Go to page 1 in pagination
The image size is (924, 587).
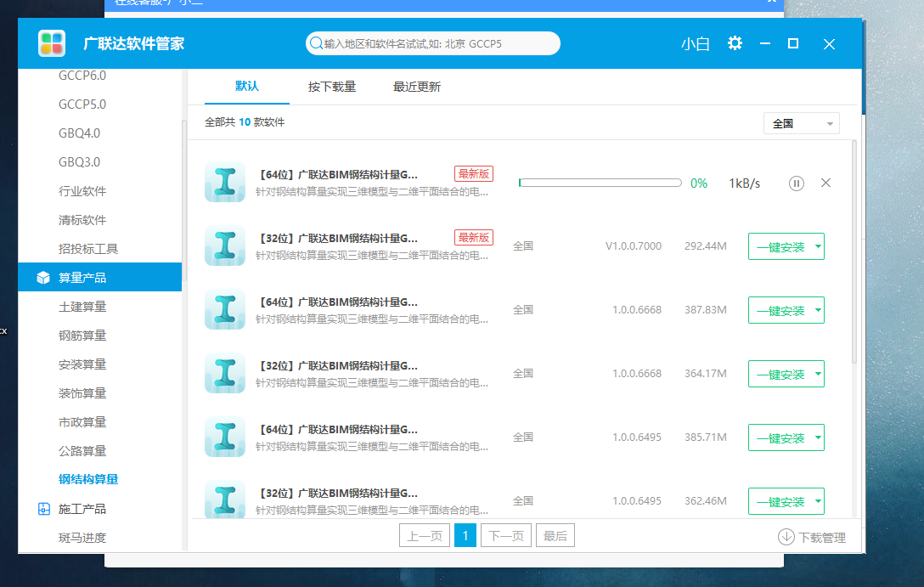[465, 536]
